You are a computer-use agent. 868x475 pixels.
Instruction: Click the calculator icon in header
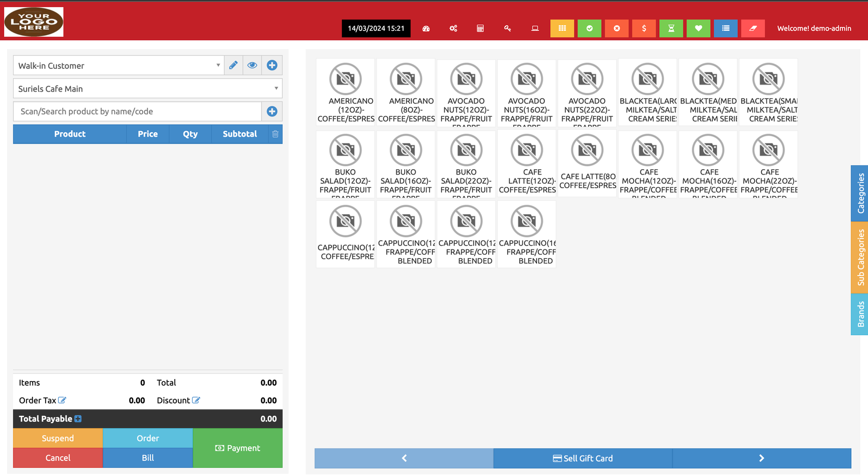480,29
